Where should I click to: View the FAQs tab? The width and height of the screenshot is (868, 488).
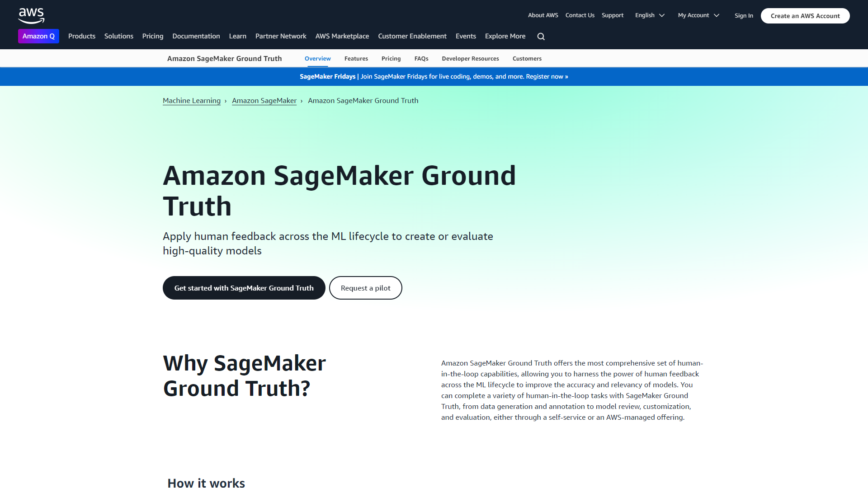[421, 58]
